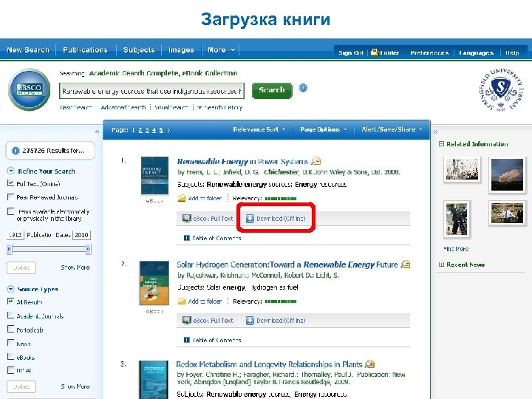Click Find More under related images
The width and height of the screenshot is (532, 399).
click(456, 249)
